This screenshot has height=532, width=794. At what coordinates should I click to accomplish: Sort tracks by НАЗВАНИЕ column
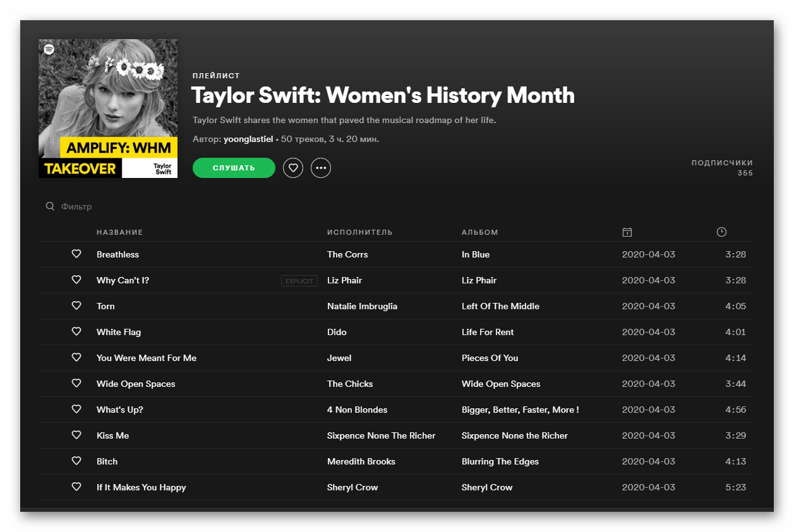(120, 232)
